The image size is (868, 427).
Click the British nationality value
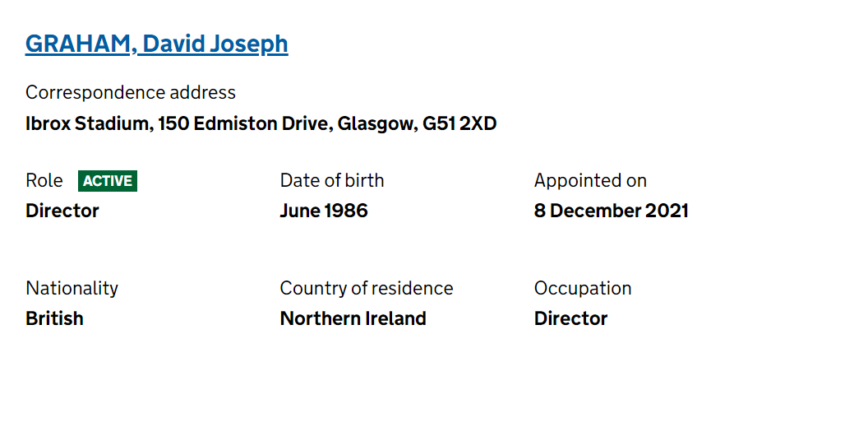54,319
